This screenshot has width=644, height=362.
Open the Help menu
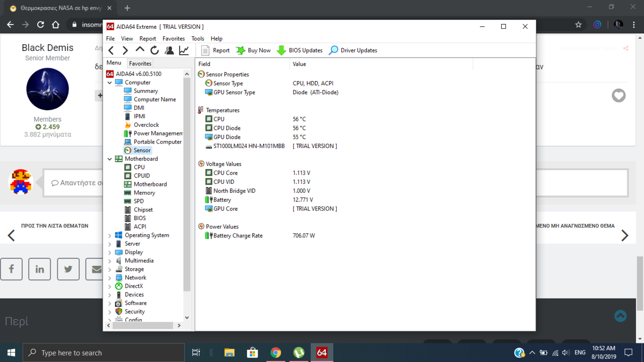216,38
